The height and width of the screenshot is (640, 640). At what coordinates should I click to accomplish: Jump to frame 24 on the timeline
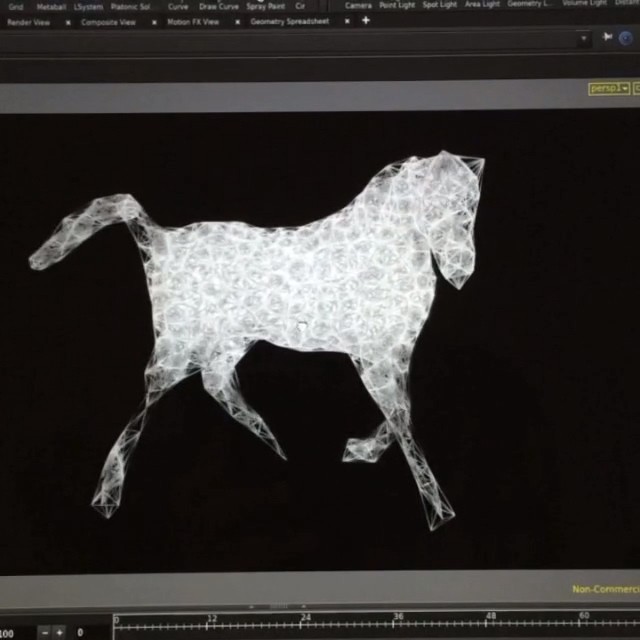[305, 622]
